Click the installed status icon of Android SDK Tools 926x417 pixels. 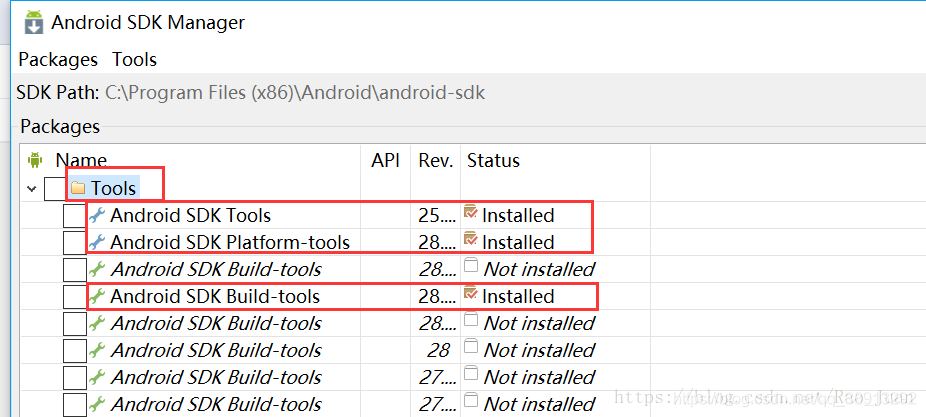pyautogui.click(x=471, y=211)
